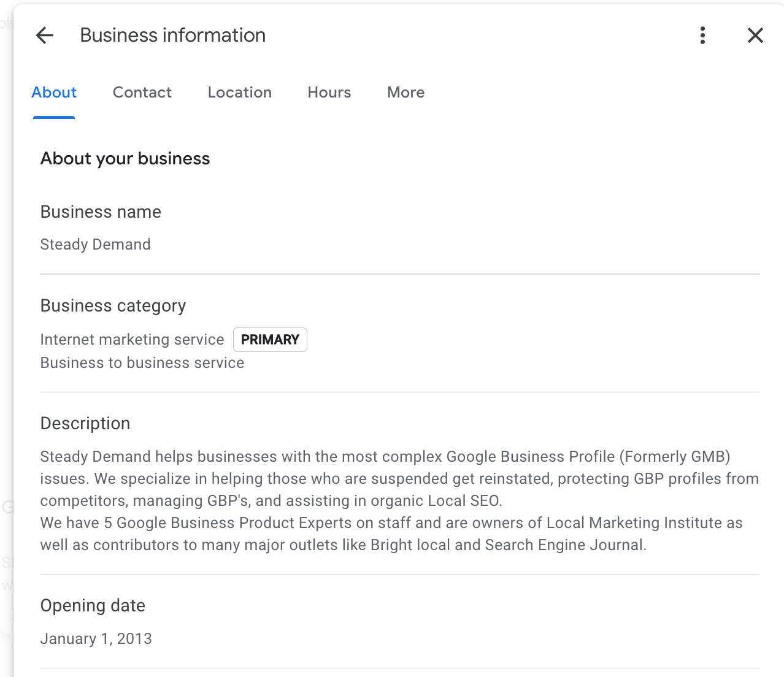Edit the Opening date section
The width and height of the screenshot is (784, 677).
[x=93, y=606]
